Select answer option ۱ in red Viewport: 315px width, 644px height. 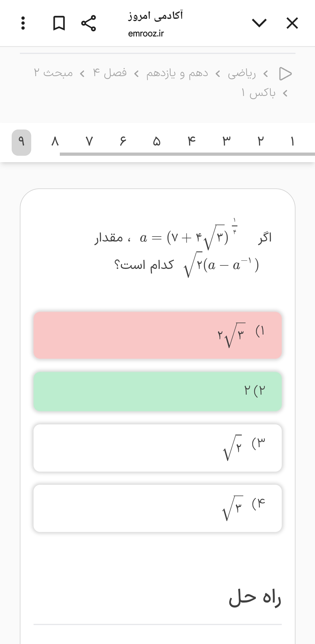(x=157, y=335)
